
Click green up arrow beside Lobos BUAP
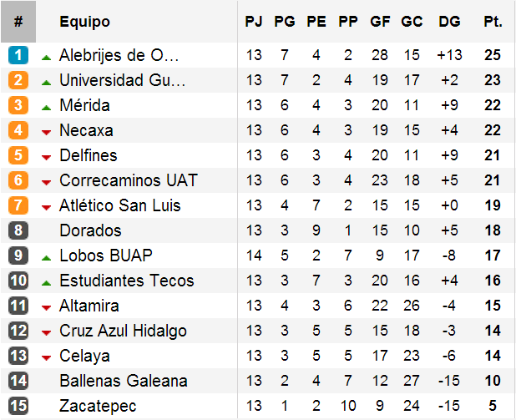pyautogui.click(x=46, y=257)
